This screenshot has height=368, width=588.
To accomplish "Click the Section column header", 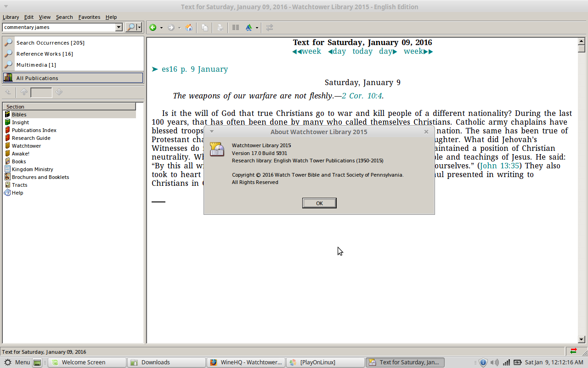I will pyautogui.click(x=69, y=106).
